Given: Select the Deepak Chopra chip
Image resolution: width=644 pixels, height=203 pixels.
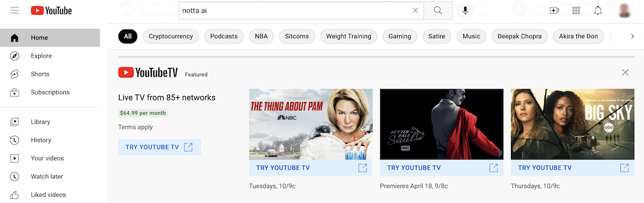Looking at the screenshot, I should [x=520, y=37].
